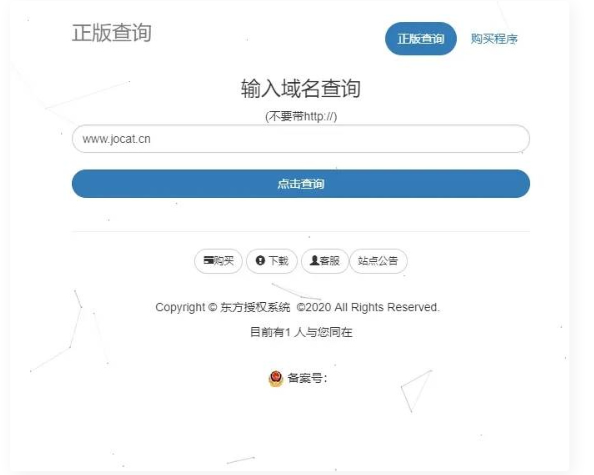Viewport: 594px width, 475px height.
Task: Click the 点击查询 search button
Action: coord(301,184)
